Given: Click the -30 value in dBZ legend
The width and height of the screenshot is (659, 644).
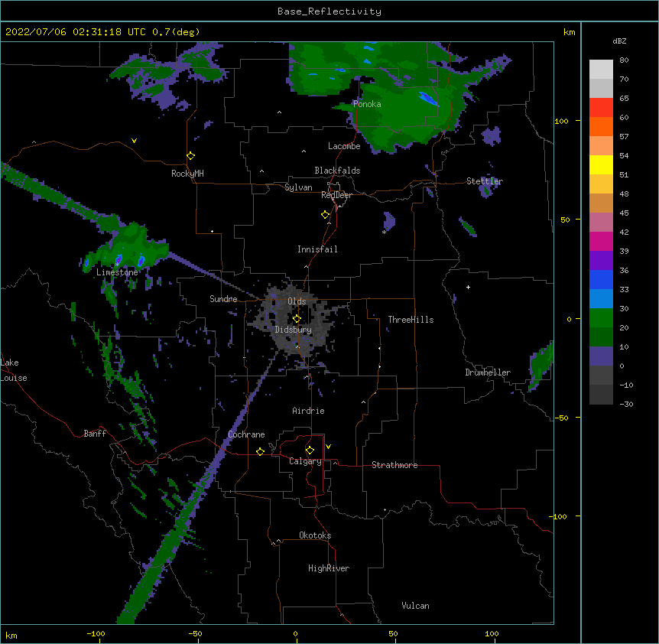Looking at the screenshot, I should point(626,405).
